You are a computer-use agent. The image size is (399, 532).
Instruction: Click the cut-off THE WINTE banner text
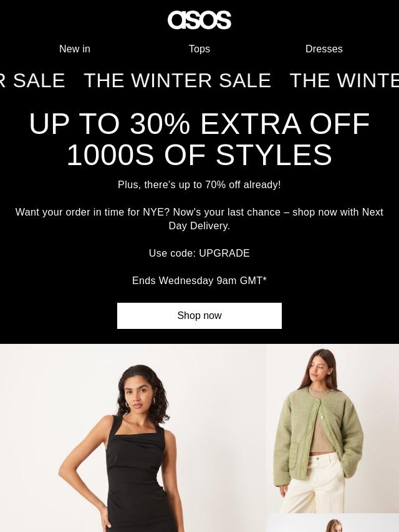(344, 80)
